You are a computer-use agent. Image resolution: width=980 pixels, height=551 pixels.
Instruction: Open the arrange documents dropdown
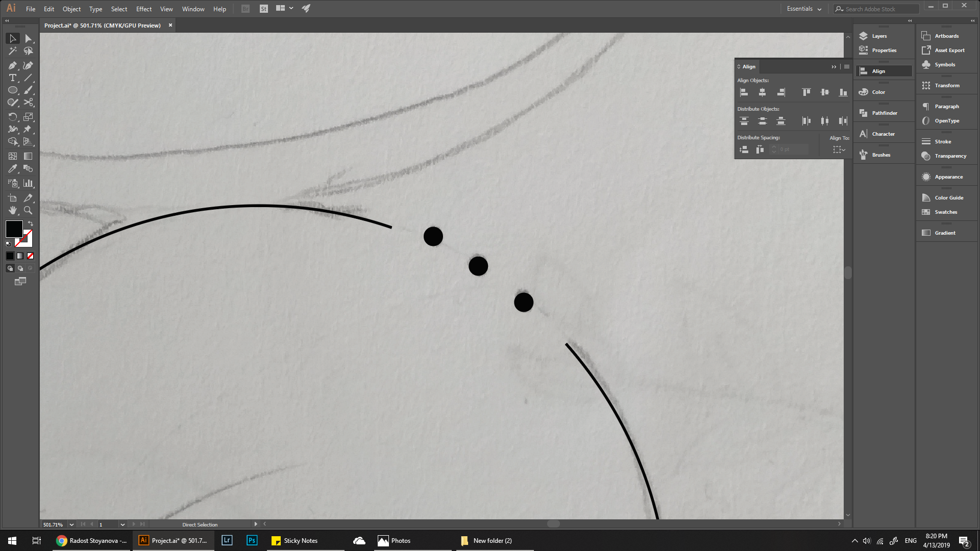coord(284,9)
